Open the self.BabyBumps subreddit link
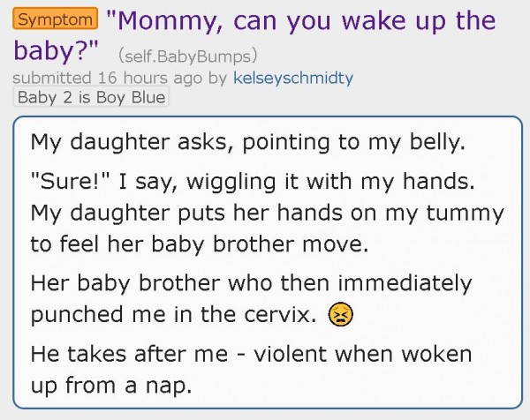The image size is (530, 420). coord(187,56)
